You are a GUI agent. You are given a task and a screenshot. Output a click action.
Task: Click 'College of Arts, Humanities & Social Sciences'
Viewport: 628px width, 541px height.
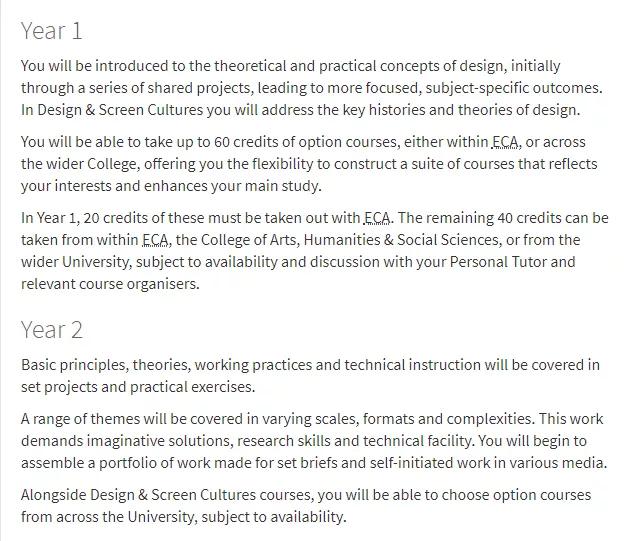click(350, 240)
